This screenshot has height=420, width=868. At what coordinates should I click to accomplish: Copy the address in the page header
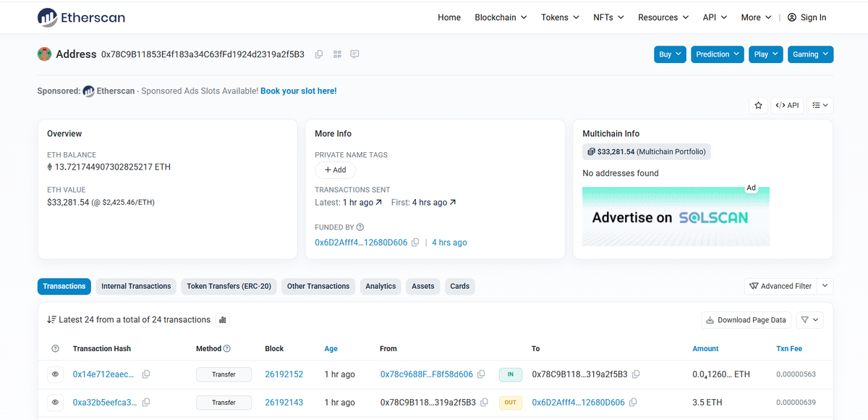319,54
